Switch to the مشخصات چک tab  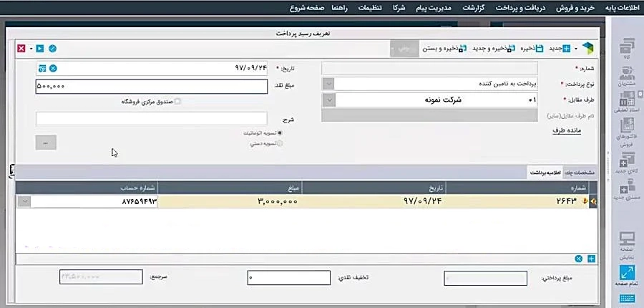(x=580, y=173)
